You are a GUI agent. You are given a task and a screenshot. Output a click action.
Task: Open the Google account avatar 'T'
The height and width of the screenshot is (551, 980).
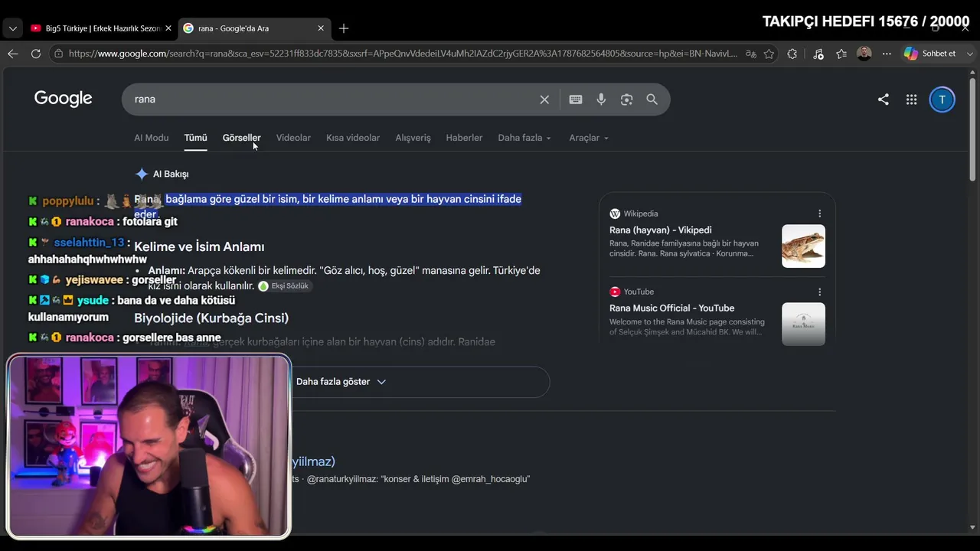coord(942,99)
